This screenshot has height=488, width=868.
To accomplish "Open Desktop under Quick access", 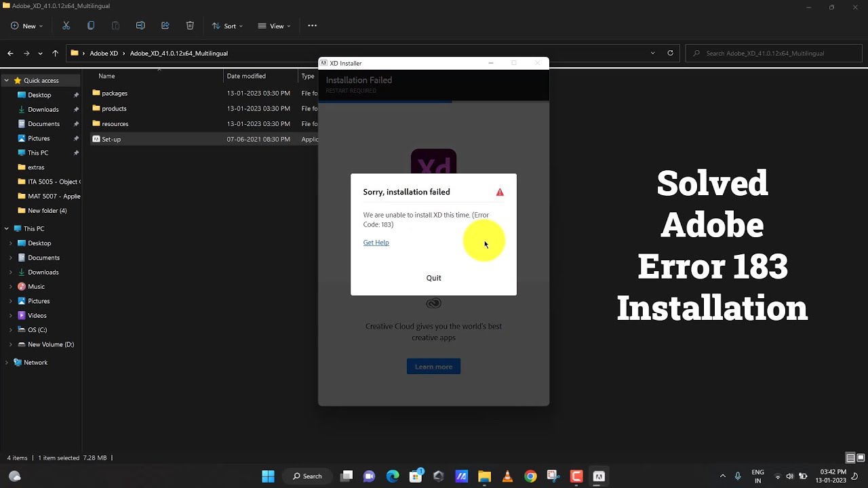I will click(39, 95).
